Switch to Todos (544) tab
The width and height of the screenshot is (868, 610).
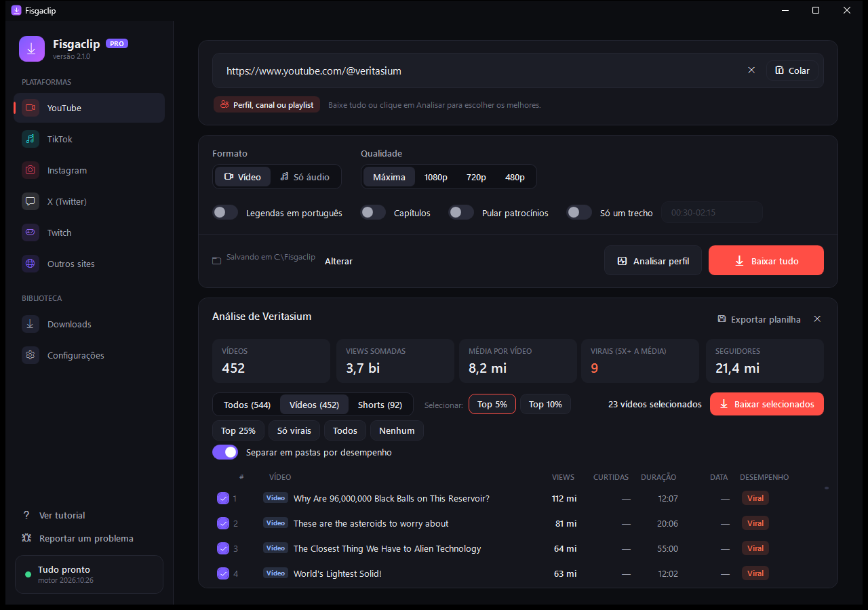click(248, 405)
